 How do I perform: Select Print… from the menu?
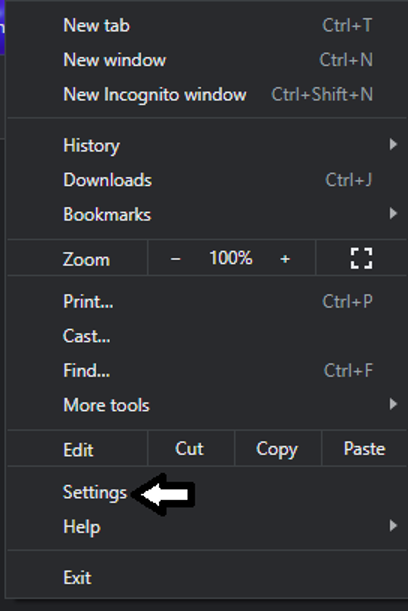coord(207,301)
